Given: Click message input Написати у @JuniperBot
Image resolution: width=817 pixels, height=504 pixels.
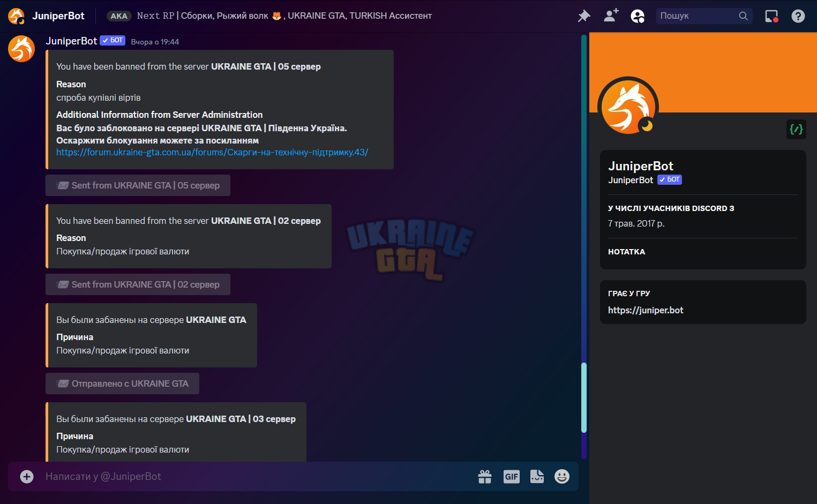Looking at the screenshot, I should click(x=257, y=476).
